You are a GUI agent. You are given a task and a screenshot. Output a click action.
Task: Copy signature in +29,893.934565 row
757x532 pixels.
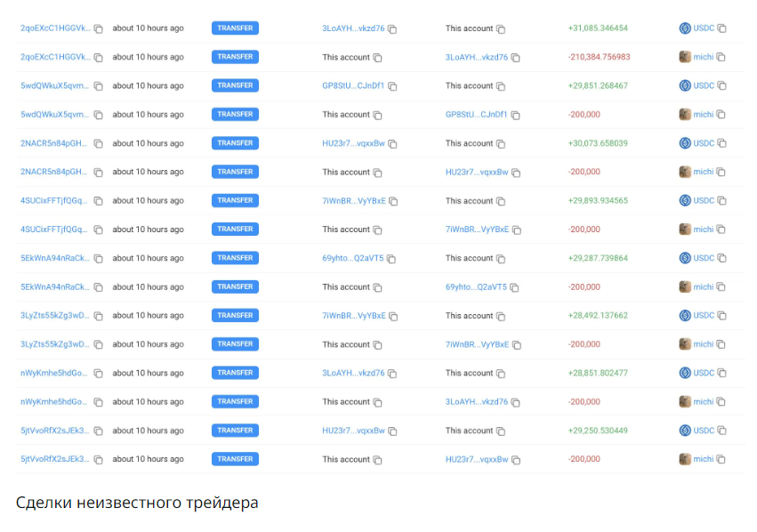(x=99, y=201)
